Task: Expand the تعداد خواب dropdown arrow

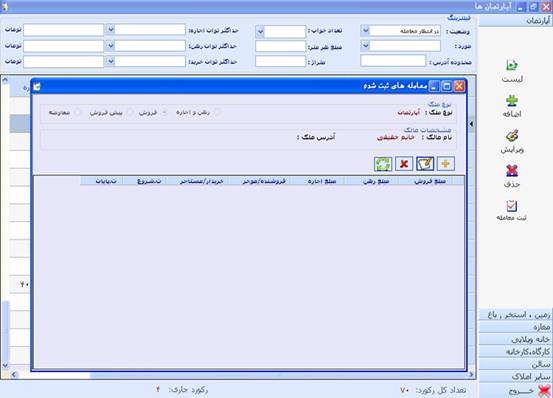Action: click(260, 32)
